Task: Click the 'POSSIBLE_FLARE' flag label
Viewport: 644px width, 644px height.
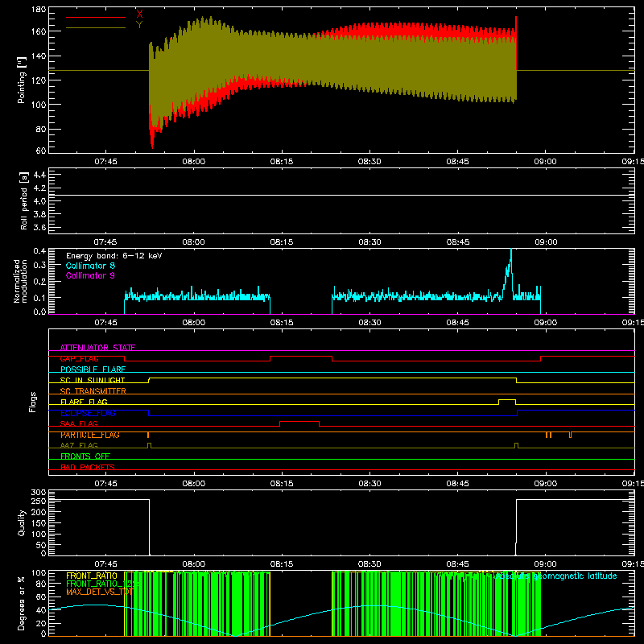Action: 93,369
